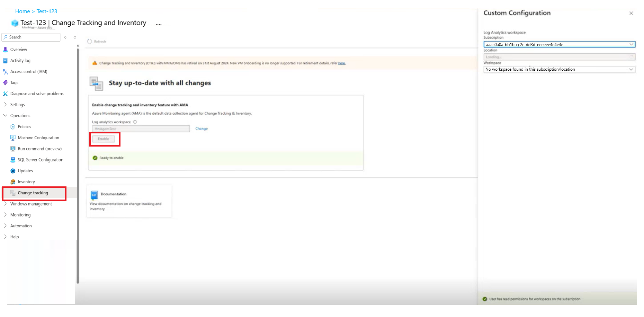
Task: Click the sidebar Search field
Action: click(x=31, y=37)
